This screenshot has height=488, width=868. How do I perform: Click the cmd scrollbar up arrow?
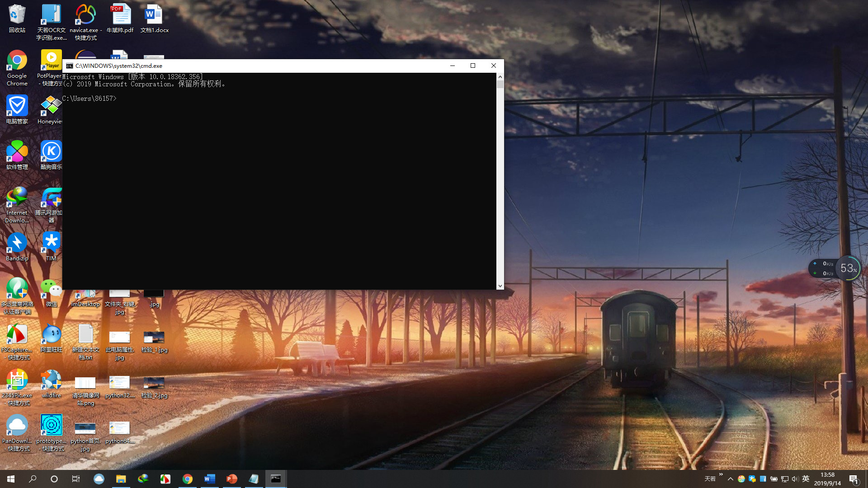click(x=500, y=77)
